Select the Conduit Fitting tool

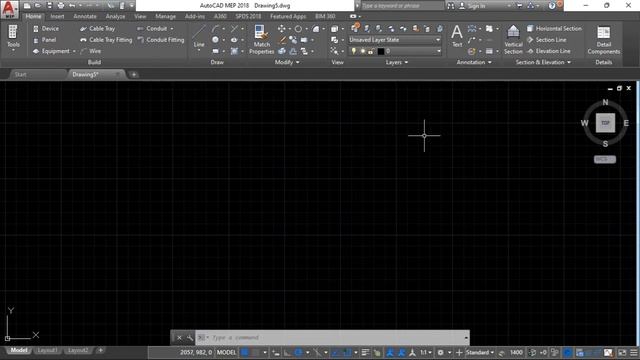point(161,40)
